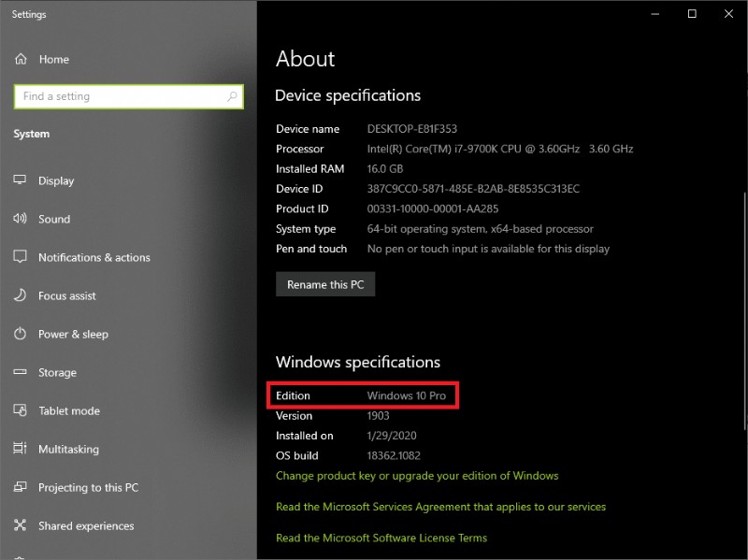The width and height of the screenshot is (748, 560).
Task: Click the 64-bit operating system text
Action: pyautogui.click(x=481, y=229)
